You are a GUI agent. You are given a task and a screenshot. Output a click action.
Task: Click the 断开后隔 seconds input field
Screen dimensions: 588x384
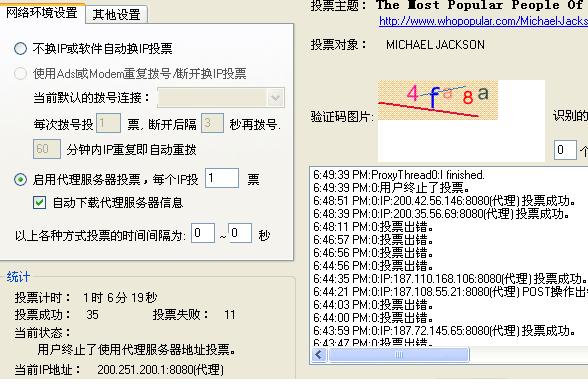212,123
